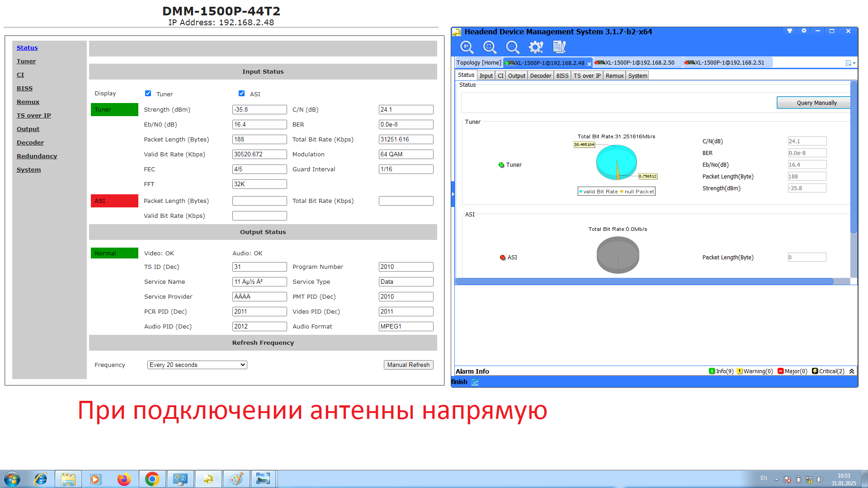Click the title bar settings gear icon
This screenshot has height=488, width=868.
tap(804, 31)
